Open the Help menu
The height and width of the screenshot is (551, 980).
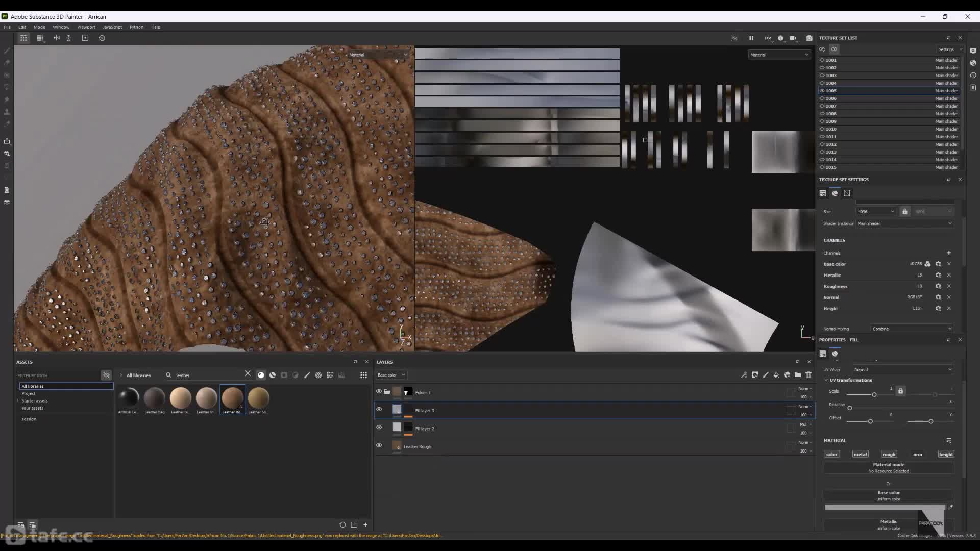pyautogui.click(x=156, y=27)
